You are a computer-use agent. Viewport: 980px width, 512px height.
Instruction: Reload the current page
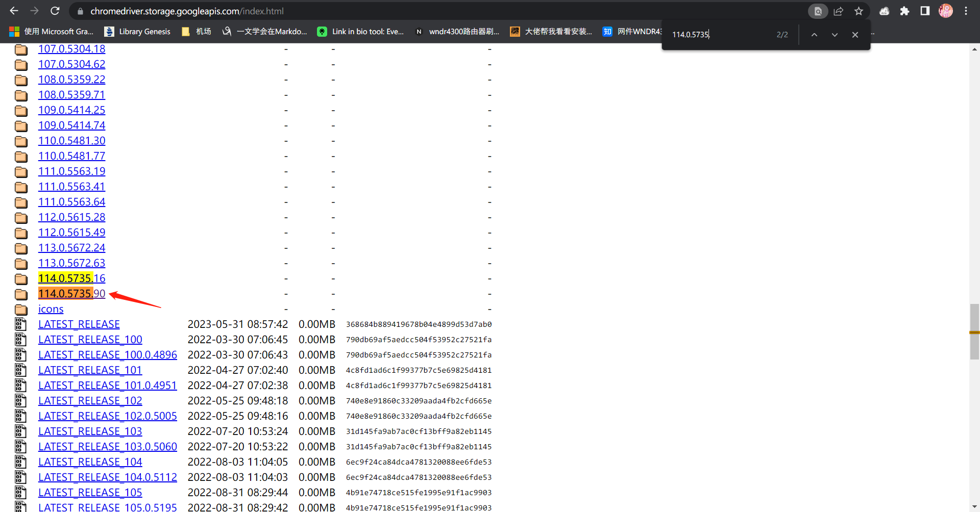(55, 11)
